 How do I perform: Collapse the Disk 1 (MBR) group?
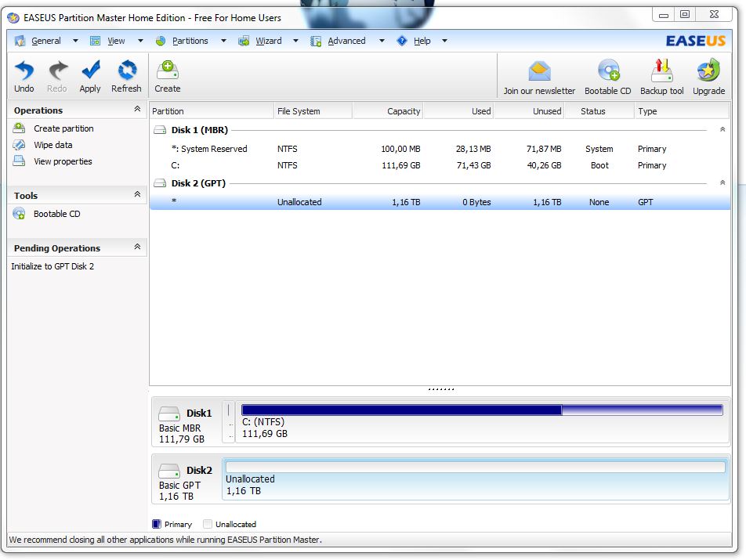722,129
